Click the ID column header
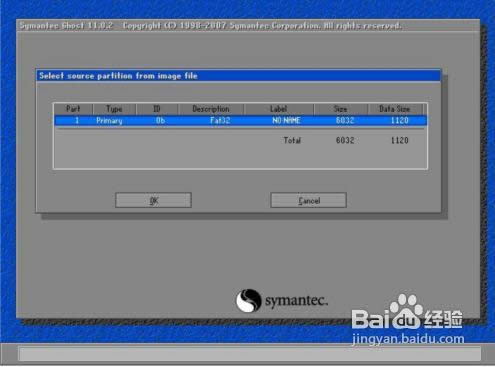The height and width of the screenshot is (367, 495). pos(157,109)
